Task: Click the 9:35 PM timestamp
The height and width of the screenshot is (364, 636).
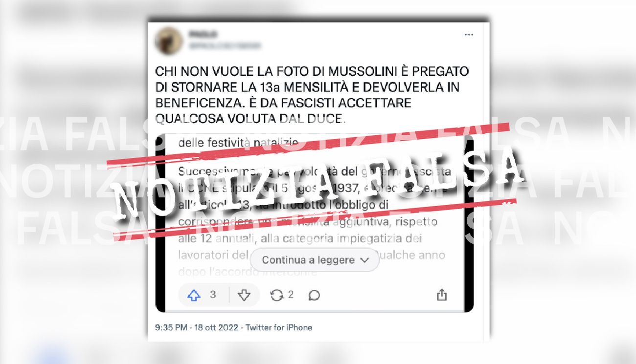Action: (171, 327)
